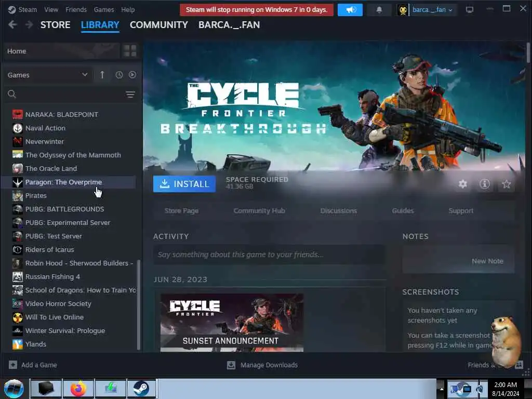Screen dimensions: 532x399
Task: Click the Naval Action anchor icon
Action: click(x=18, y=128)
